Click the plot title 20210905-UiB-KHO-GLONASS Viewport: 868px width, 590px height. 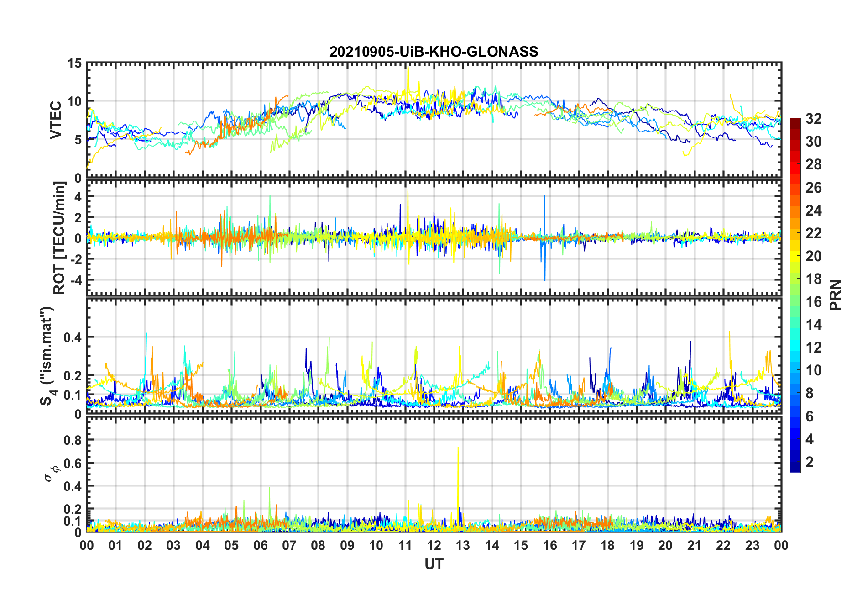coord(434,52)
